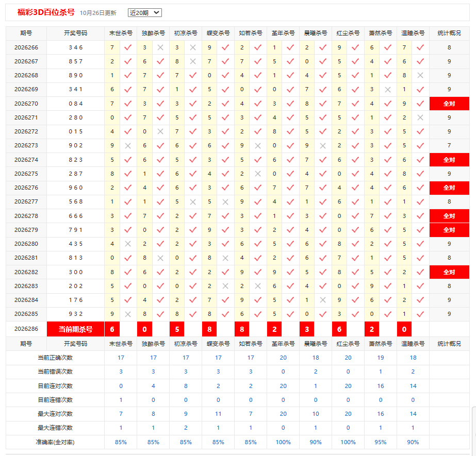Click cross mark for 如若杀号 in row 2026275

pyautogui.click(x=258, y=174)
